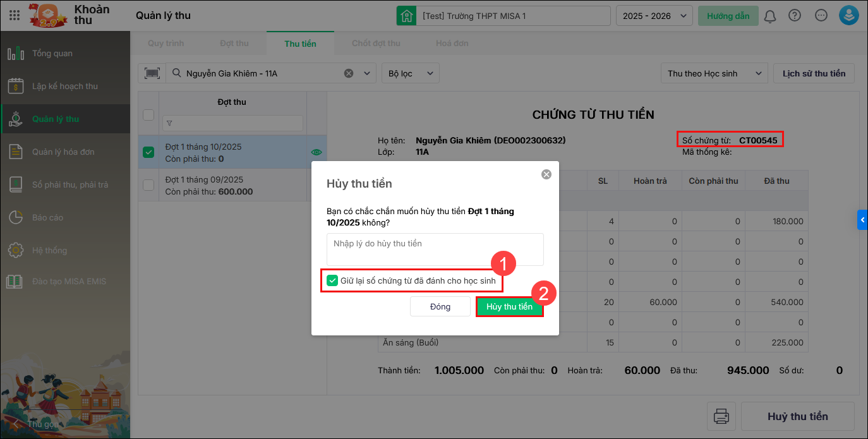
Task: Click voucher number CT00545
Action: pyautogui.click(x=758, y=140)
